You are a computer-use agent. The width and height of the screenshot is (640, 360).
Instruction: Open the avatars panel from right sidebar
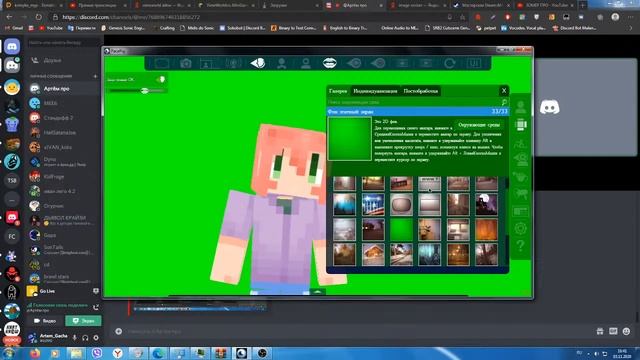pos(520,107)
